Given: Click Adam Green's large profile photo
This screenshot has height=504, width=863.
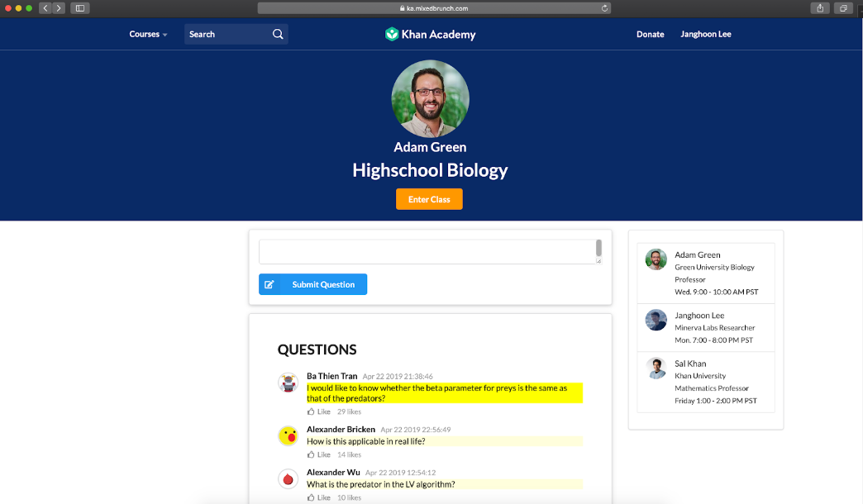Looking at the screenshot, I should (x=430, y=99).
